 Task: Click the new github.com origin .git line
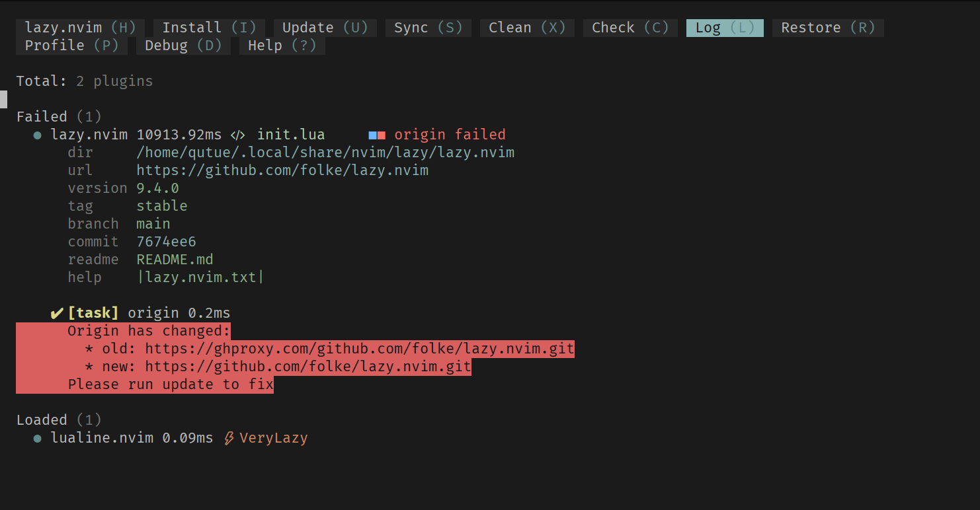pos(278,367)
